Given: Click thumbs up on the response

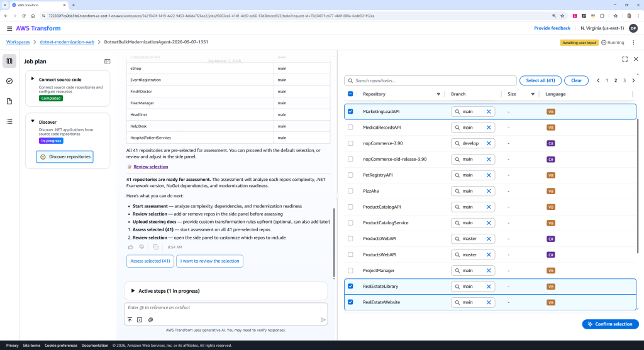Looking at the screenshot, I should 131,247.
